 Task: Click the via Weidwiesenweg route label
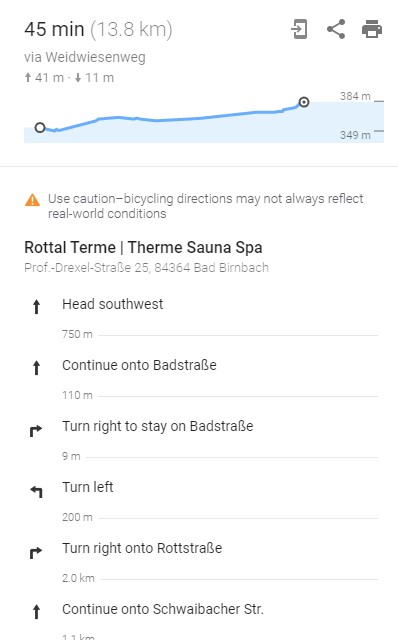(85, 57)
